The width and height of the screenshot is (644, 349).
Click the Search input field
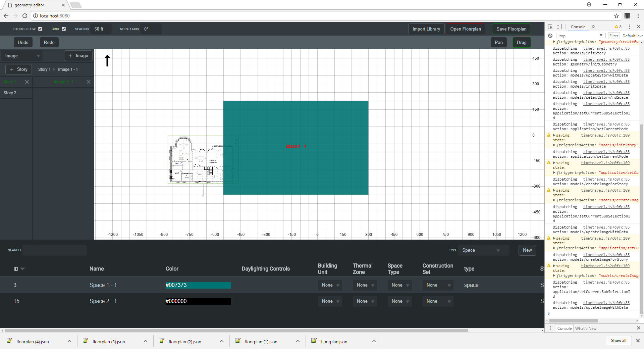coord(54,250)
